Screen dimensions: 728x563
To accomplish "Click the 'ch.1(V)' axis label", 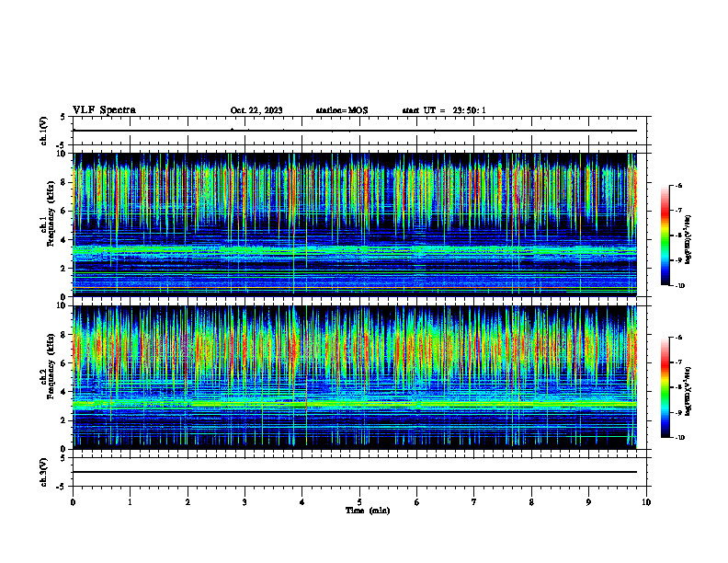I will [43, 131].
